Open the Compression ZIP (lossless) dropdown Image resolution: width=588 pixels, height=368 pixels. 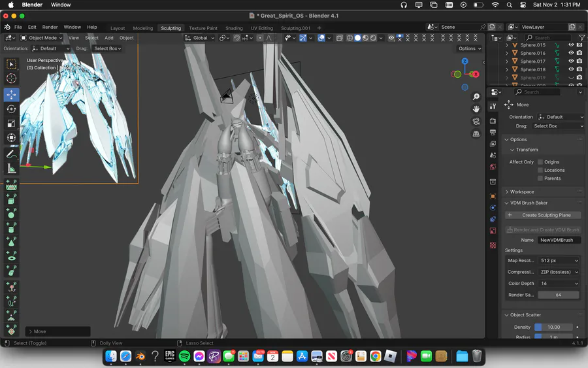[x=559, y=272]
